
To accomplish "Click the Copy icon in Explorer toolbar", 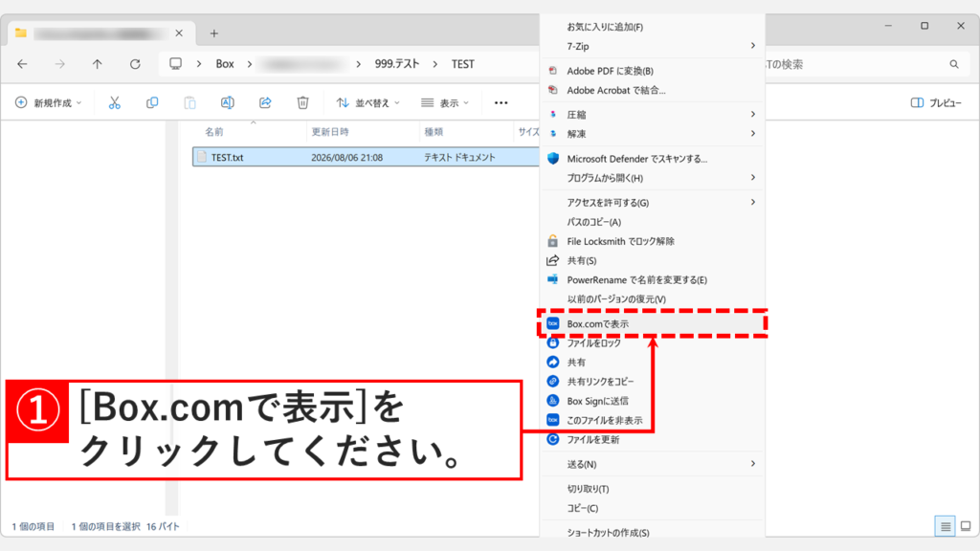I will 152,102.
